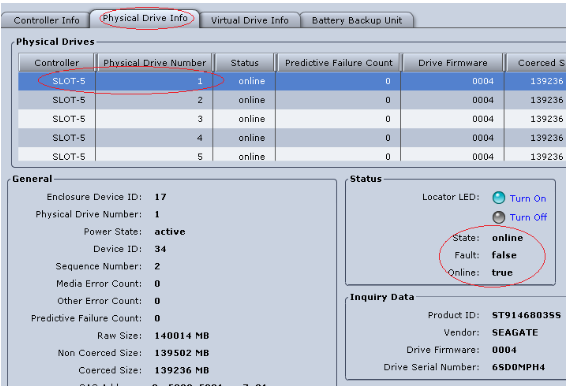Click the State value online in Status
The width and height of the screenshot is (567, 386).
[x=507, y=238]
